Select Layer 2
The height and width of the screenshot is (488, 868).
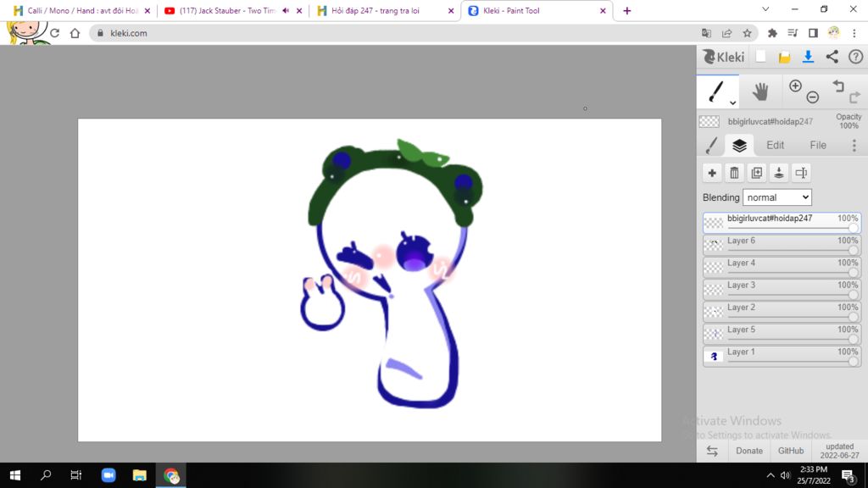[782, 311]
